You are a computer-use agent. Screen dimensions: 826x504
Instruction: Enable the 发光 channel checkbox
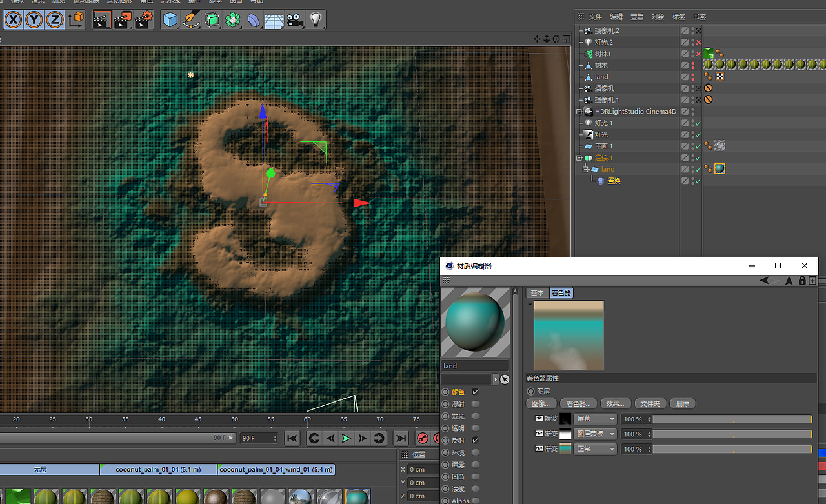(476, 416)
